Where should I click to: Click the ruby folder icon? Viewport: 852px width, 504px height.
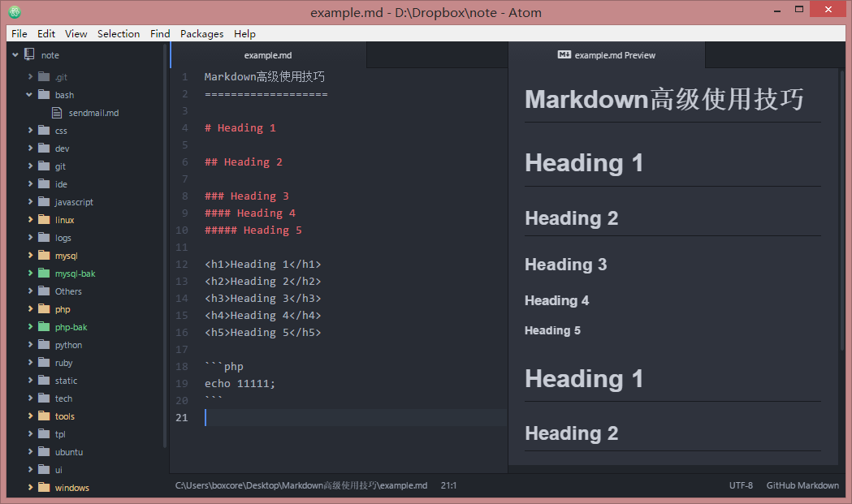click(44, 362)
